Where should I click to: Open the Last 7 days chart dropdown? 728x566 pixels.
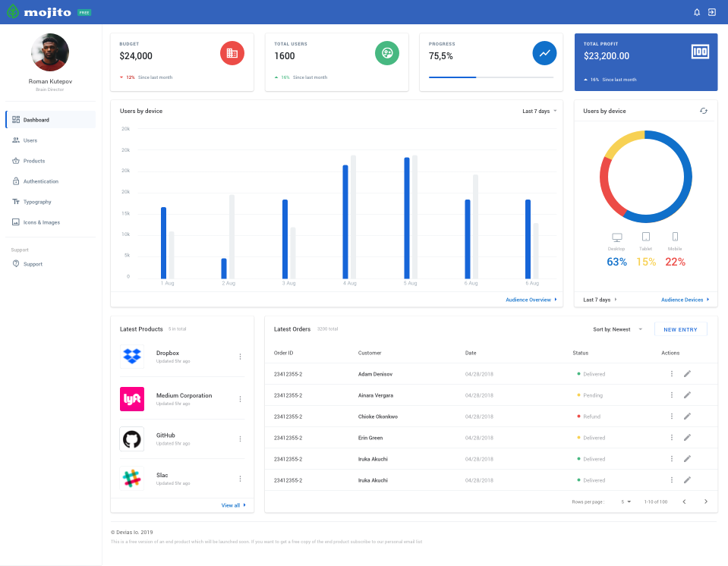pos(539,112)
